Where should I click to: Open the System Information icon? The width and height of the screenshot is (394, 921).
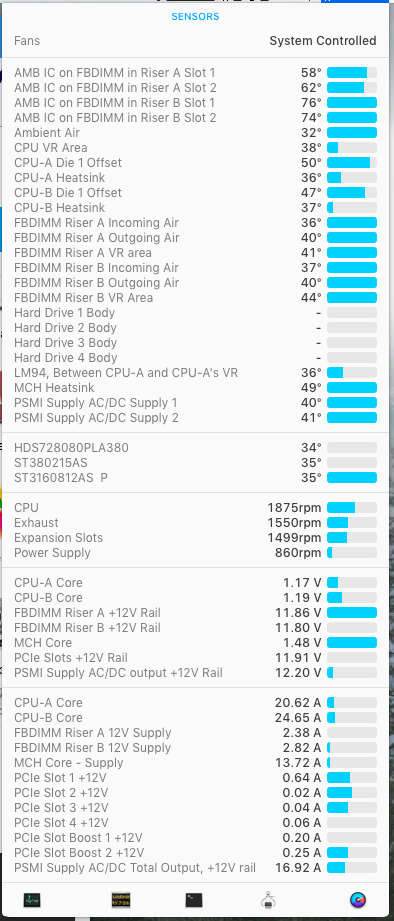(268, 899)
